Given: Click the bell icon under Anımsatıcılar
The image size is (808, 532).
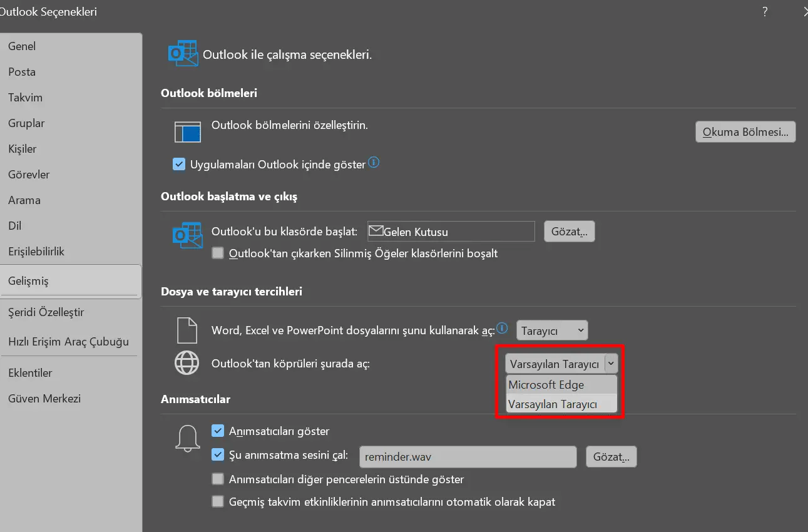Looking at the screenshot, I should click(x=187, y=437).
